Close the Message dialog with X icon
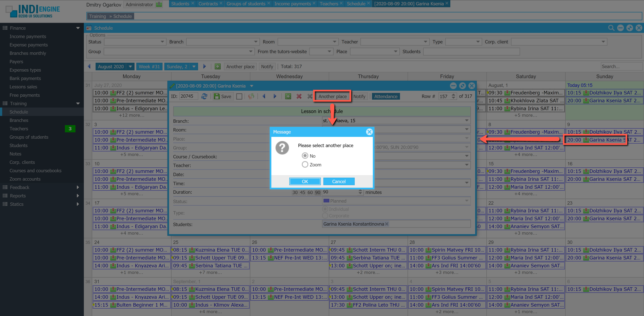 [369, 132]
